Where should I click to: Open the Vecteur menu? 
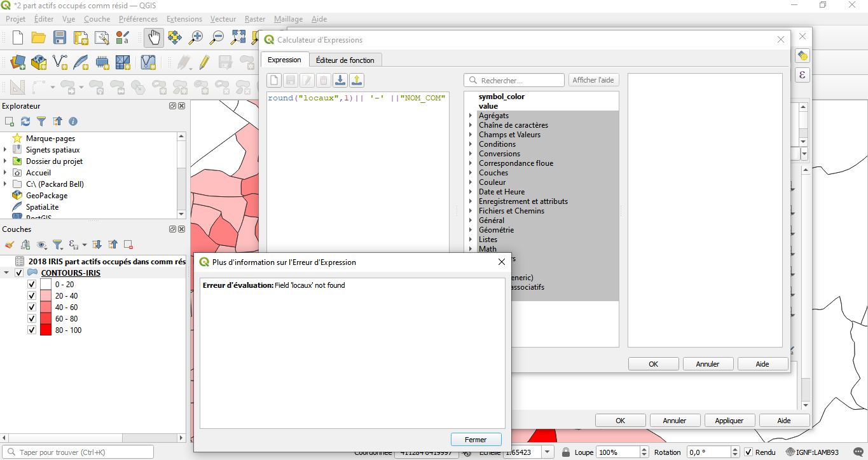tap(223, 19)
